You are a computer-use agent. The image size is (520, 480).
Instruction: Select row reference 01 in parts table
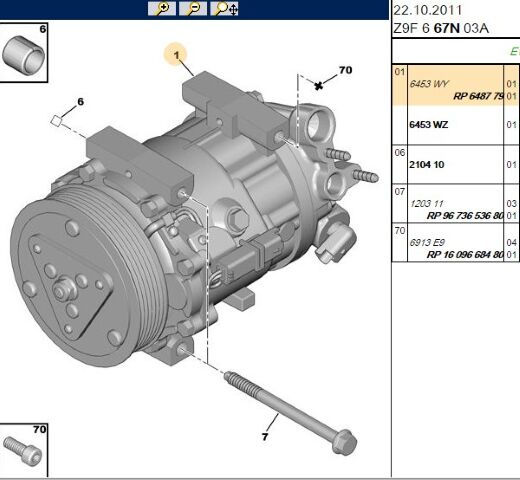[399, 72]
